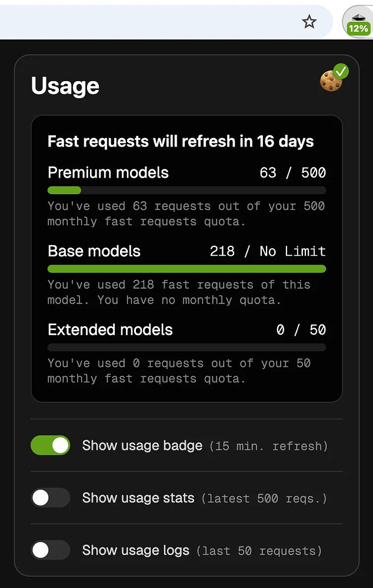Select the Extended models label

tap(110, 330)
